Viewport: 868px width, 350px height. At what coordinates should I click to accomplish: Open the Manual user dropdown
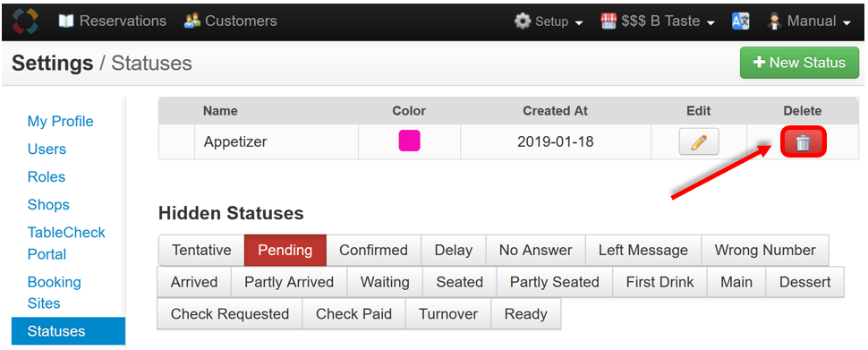[x=810, y=21]
